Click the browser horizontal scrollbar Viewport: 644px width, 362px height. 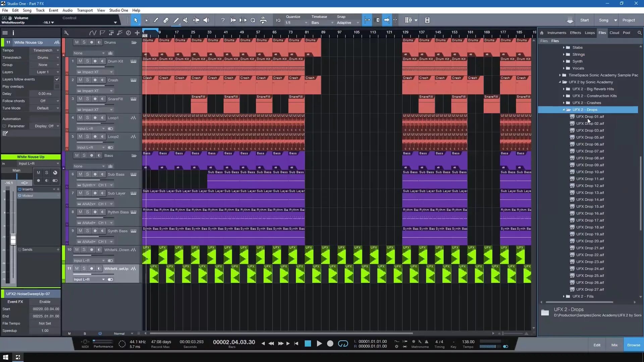pos(579,302)
